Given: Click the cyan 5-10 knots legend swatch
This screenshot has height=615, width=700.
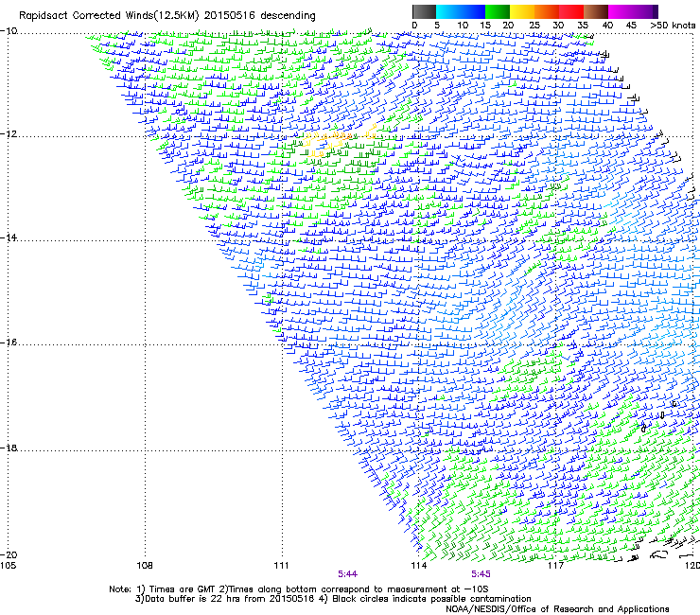Looking at the screenshot, I should point(448,11).
